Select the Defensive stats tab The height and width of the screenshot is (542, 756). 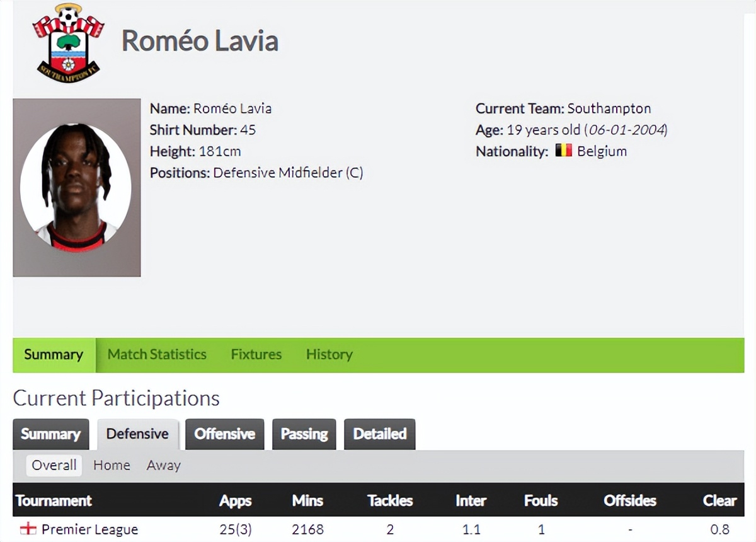(137, 434)
